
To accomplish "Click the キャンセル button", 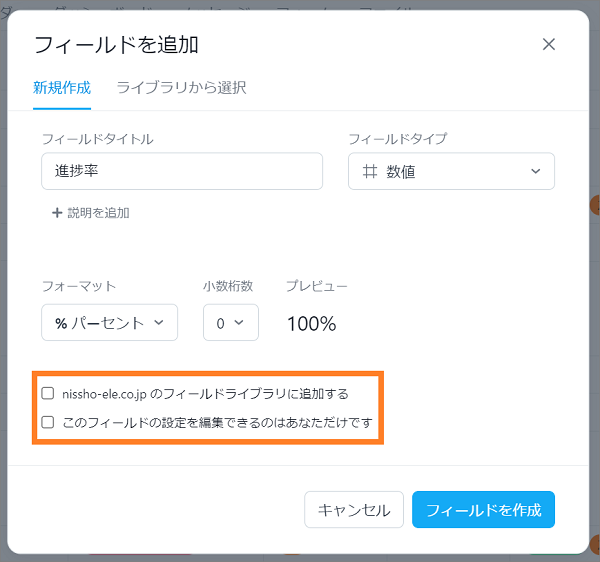I will [x=354, y=510].
